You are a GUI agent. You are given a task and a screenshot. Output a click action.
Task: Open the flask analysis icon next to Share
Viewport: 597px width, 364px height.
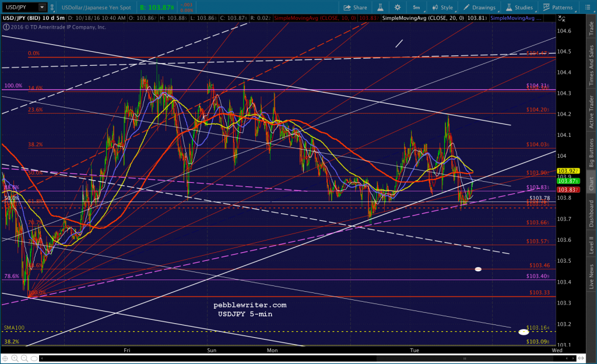coord(380,7)
